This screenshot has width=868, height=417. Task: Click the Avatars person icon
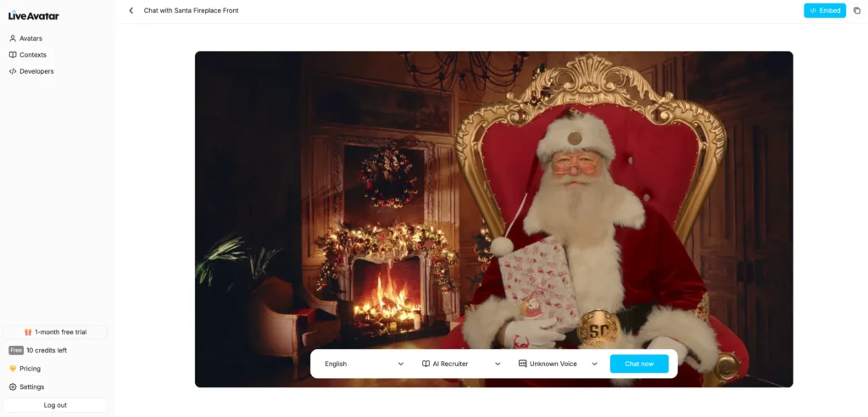(13, 38)
